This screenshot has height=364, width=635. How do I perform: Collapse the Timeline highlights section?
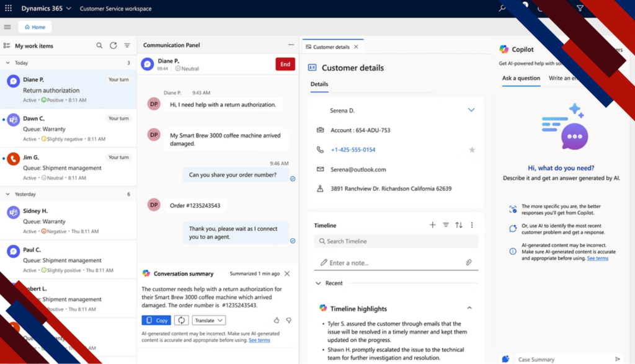469,308
